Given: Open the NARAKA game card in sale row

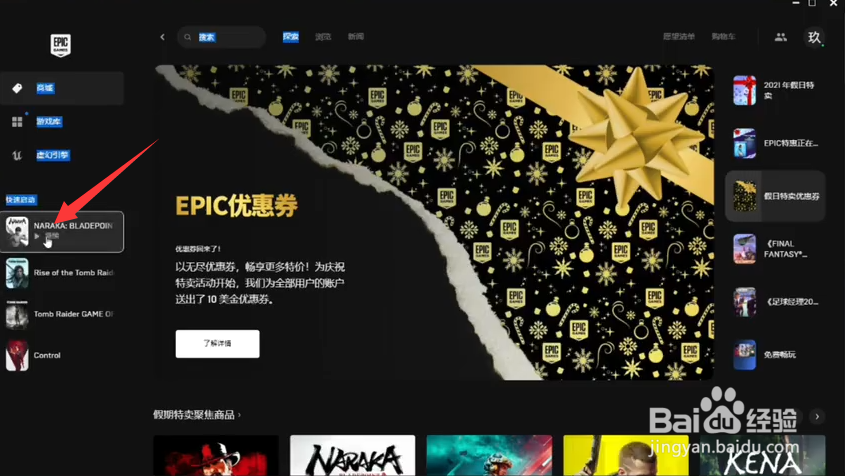Looking at the screenshot, I should (x=352, y=456).
